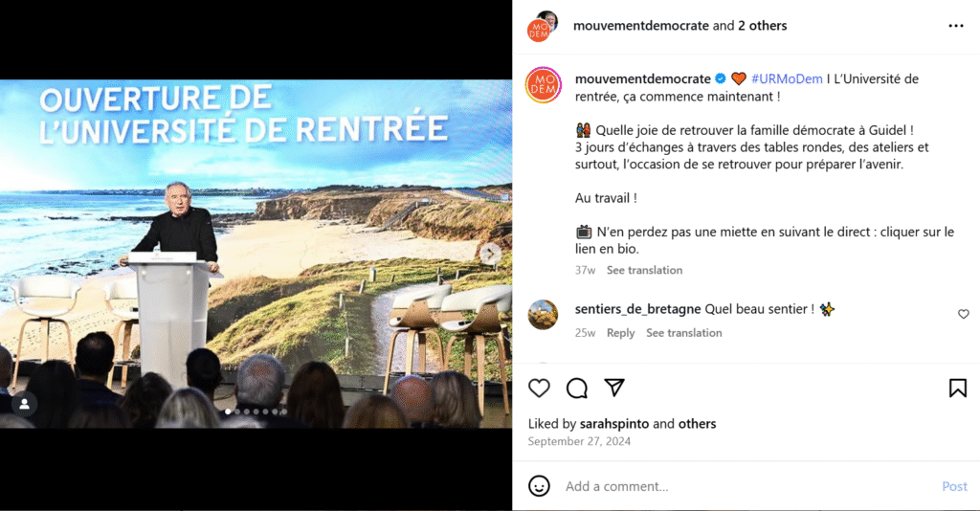Viewport: 980px width, 511px height.
Task: Show tagged people icon on the photo
Action: coord(24,404)
